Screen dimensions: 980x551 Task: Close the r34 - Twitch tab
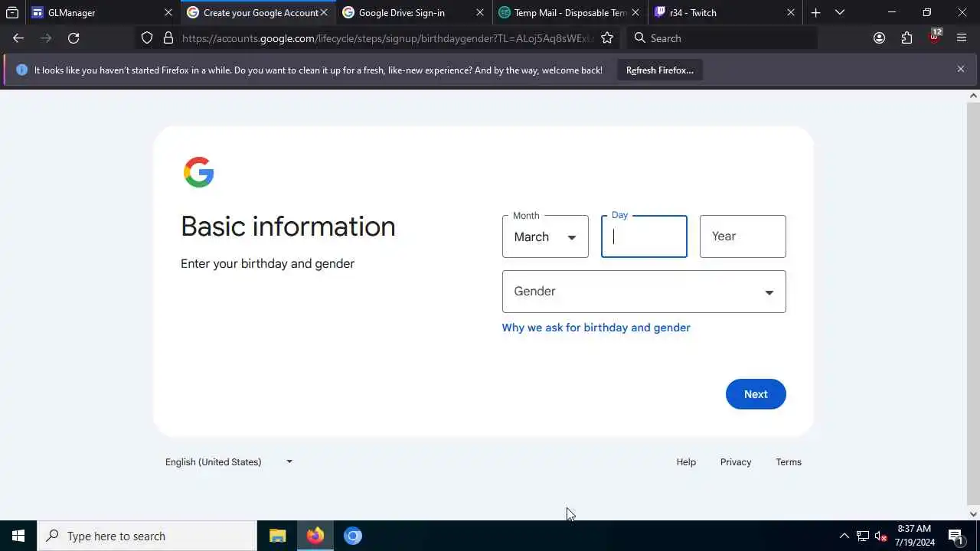pyautogui.click(x=791, y=13)
